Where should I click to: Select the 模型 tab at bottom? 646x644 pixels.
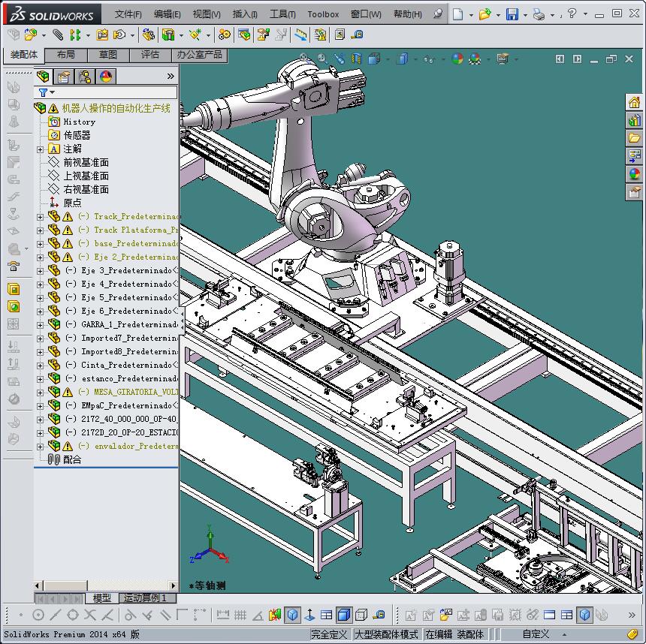[x=101, y=598]
